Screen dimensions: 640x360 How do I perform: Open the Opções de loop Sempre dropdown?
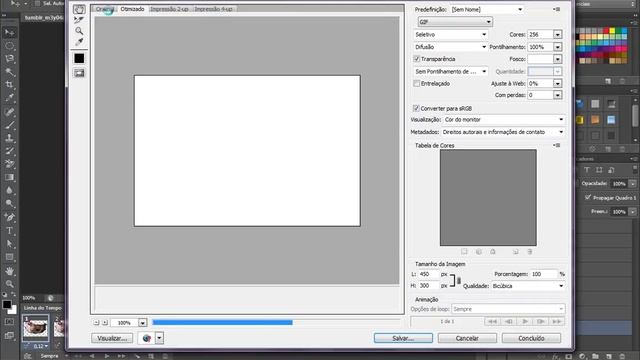pos(508,309)
